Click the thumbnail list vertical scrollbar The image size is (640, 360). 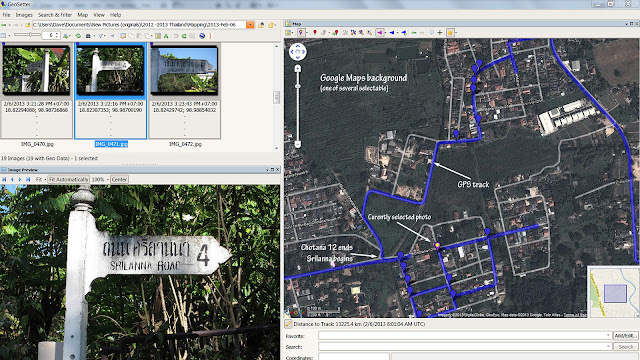click(276, 97)
